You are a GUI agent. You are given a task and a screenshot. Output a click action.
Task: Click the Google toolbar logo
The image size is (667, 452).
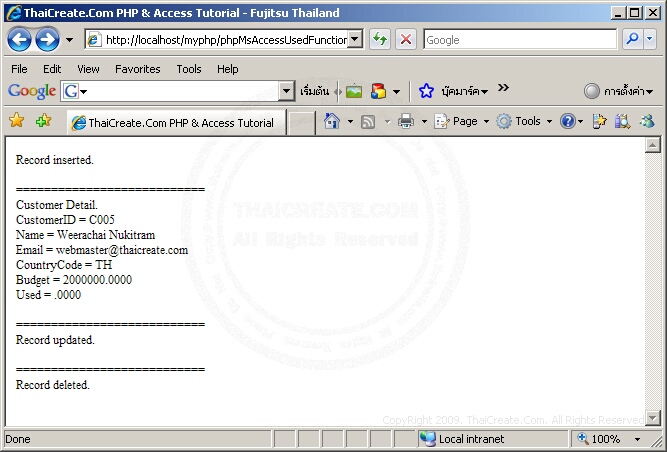coord(32,91)
